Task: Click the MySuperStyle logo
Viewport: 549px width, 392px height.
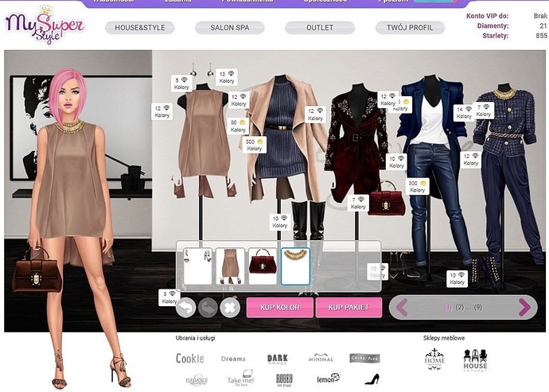Action: (45, 25)
